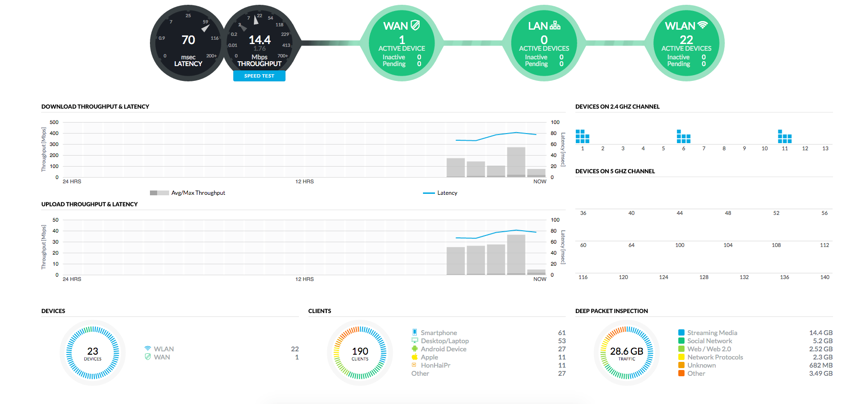Select the latency gauge dial
This screenshot has width=868, height=404.
coord(188,43)
